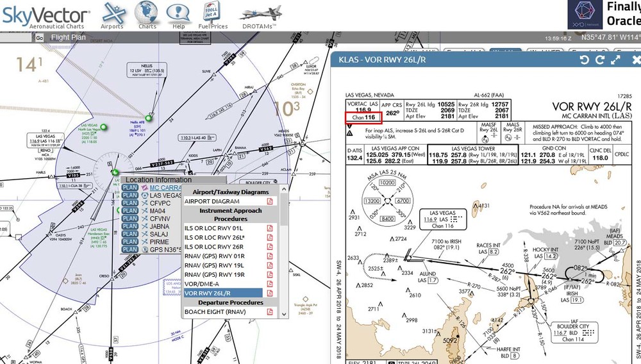
Task: Rotate the approach plate clockwise
Action: [x=600, y=60]
